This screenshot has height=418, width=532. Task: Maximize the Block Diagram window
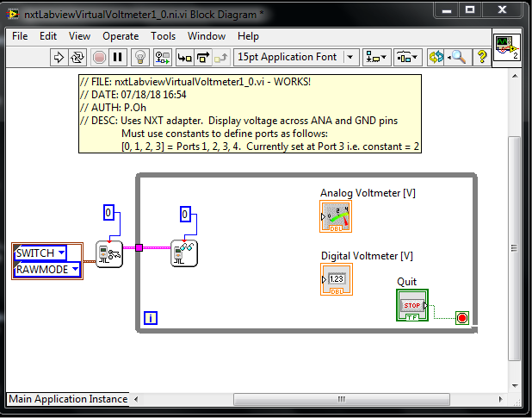470,10
